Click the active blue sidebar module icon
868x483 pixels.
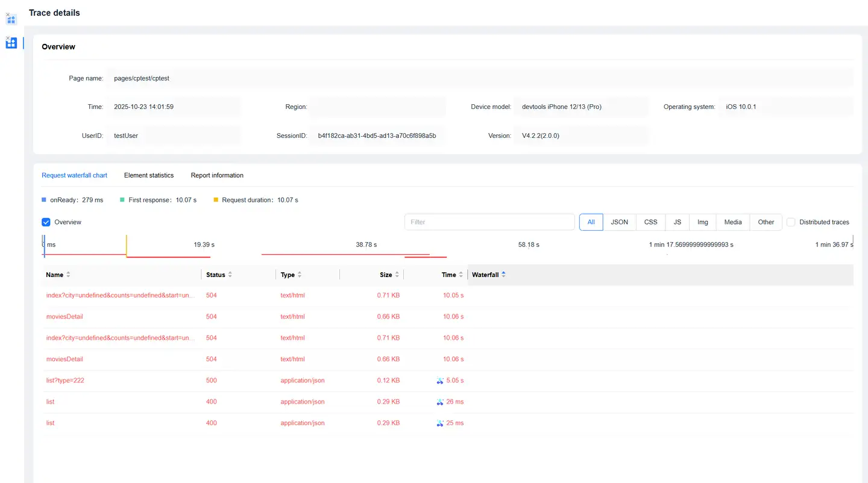pyautogui.click(x=11, y=43)
